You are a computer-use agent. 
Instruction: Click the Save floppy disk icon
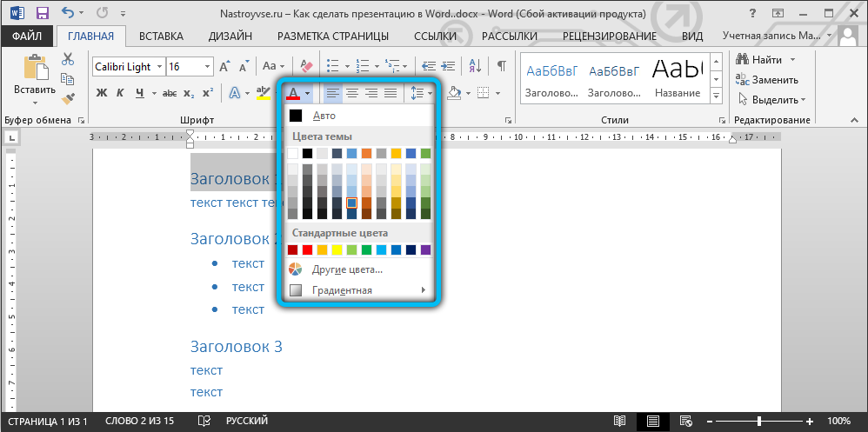pos(43,13)
